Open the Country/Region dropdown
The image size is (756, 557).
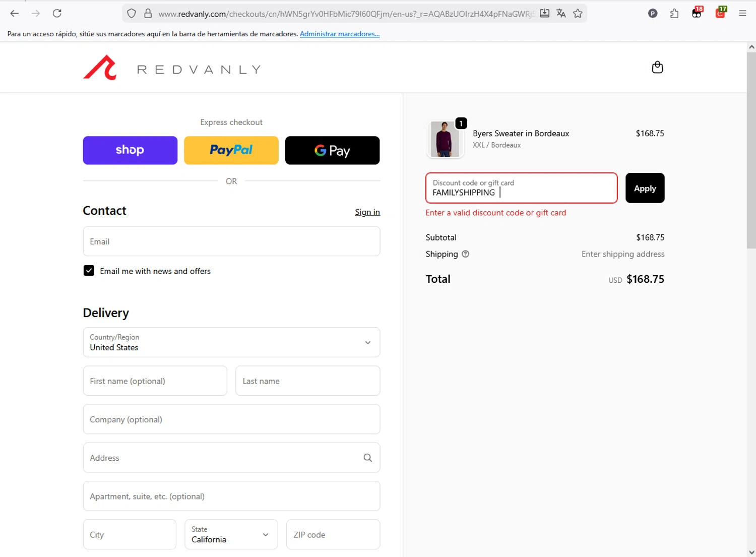(231, 342)
